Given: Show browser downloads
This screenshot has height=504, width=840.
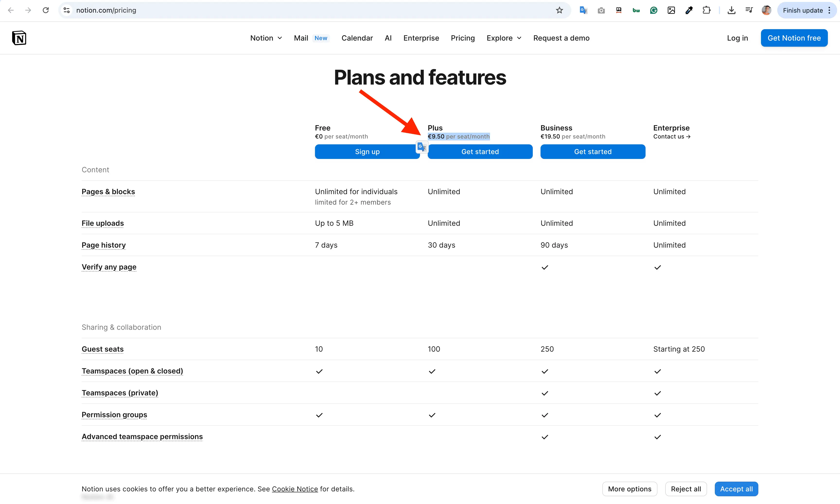Looking at the screenshot, I should 731,10.
